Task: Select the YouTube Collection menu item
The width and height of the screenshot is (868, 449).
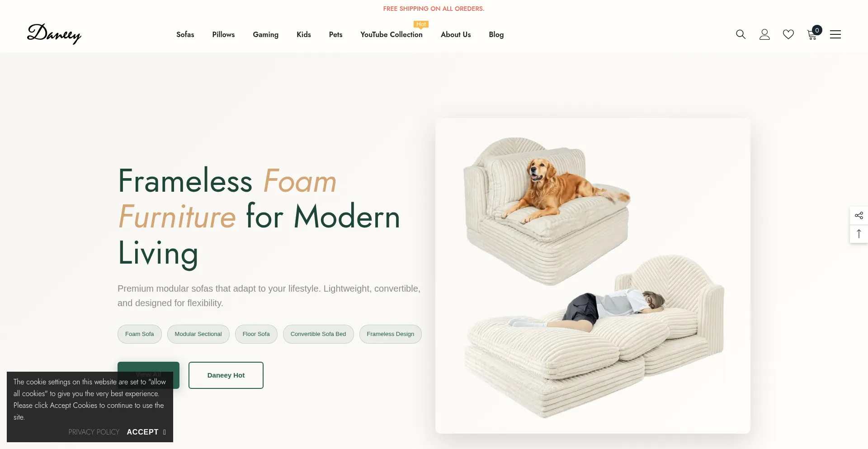Action: point(392,34)
